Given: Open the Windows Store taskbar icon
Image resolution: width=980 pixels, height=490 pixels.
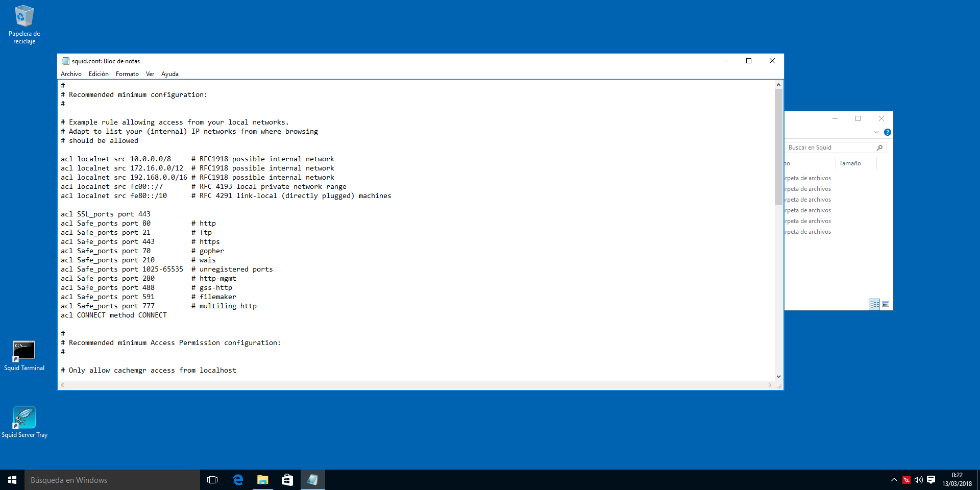Looking at the screenshot, I should point(287,480).
